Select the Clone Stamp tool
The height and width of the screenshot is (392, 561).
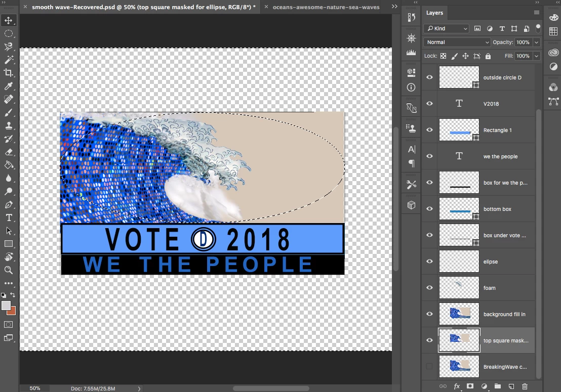point(9,126)
